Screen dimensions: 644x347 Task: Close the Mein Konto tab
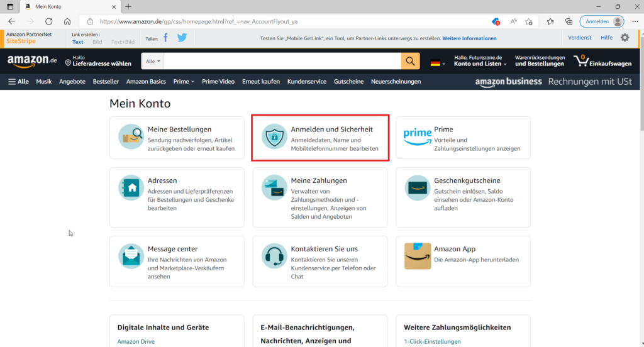pos(114,6)
